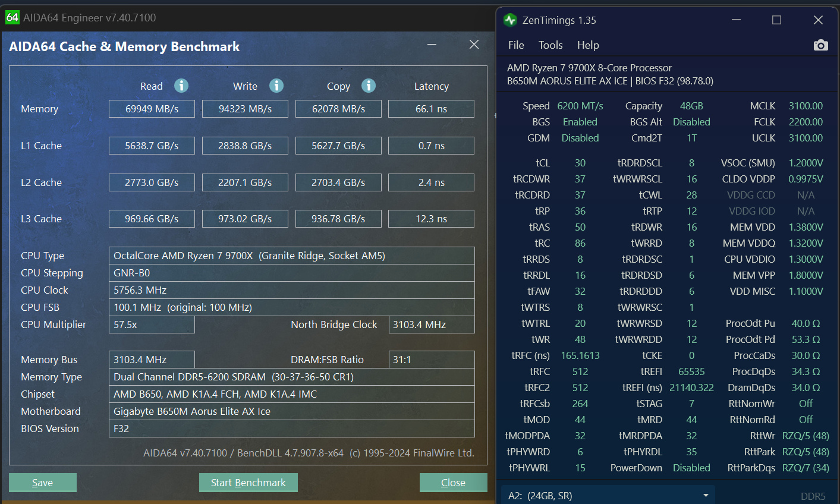Image resolution: width=840 pixels, height=504 pixels.
Task: Click the Chipset field AMD B650
Action: (x=292, y=394)
